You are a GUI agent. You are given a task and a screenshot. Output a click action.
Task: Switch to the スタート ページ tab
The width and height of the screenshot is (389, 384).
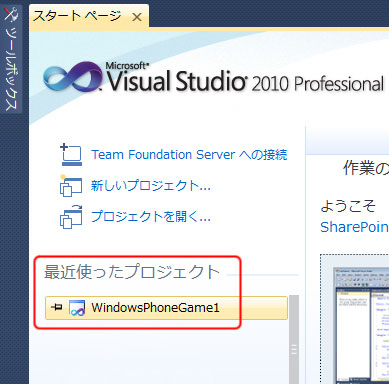77,16
